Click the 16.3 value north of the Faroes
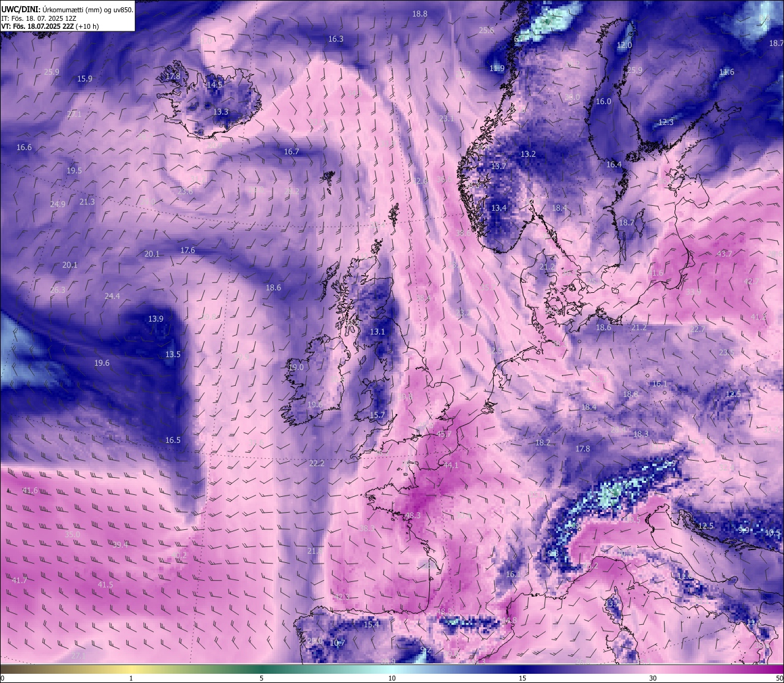 click(336, 39)
